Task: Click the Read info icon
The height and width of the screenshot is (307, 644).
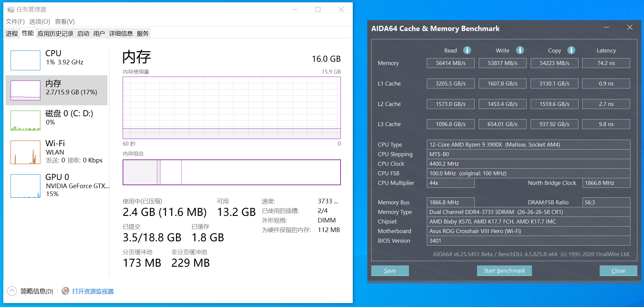Action: 467,50
